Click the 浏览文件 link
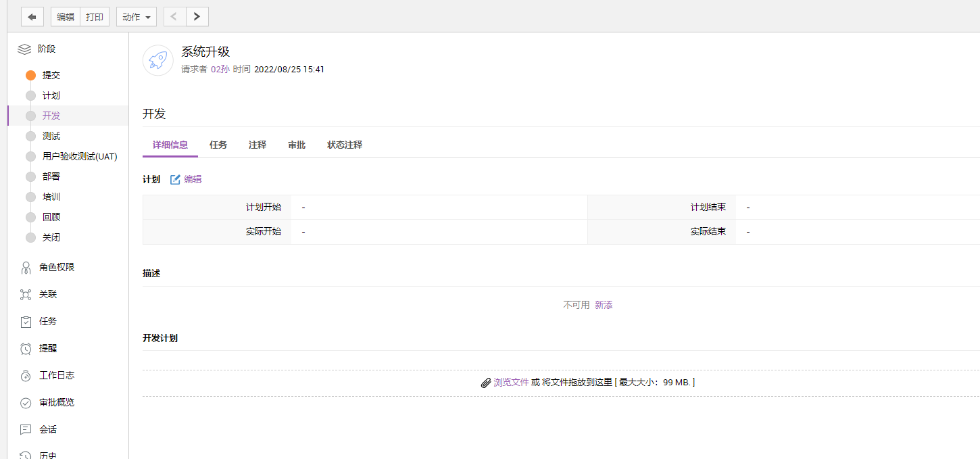 [x=511, y=382]
